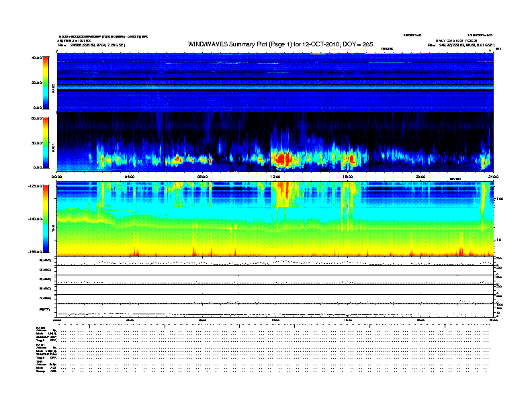Click the -125.00 label on TNR scale
This screenshot has height=411, width=532.
[x=36, y=186]
